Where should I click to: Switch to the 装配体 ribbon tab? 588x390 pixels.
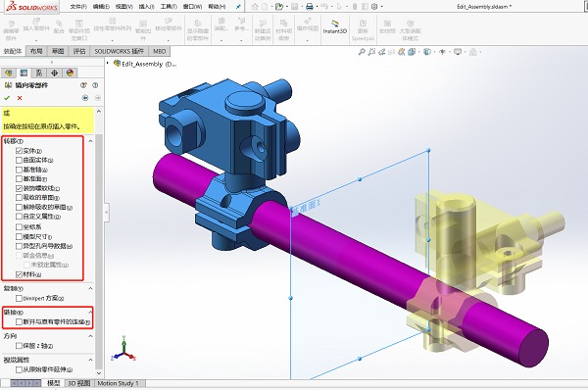click(13, 51)
